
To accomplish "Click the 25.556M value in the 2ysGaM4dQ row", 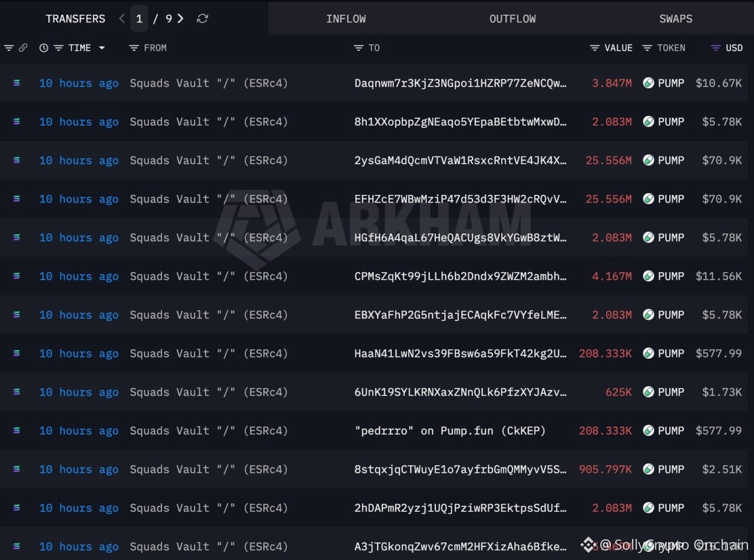I will click(609, 160).
